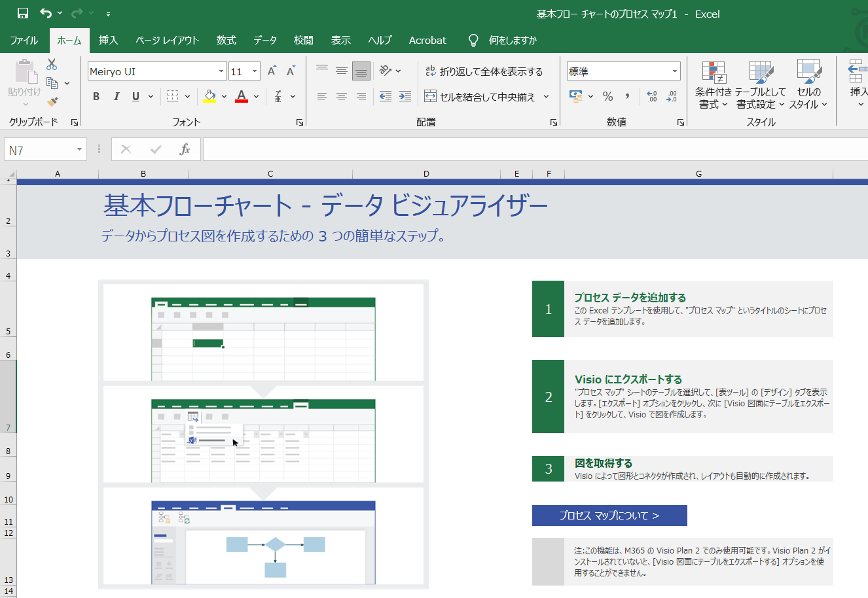Toggle Underline formatting
Viewport: 868px width, 598px height.
136,96
